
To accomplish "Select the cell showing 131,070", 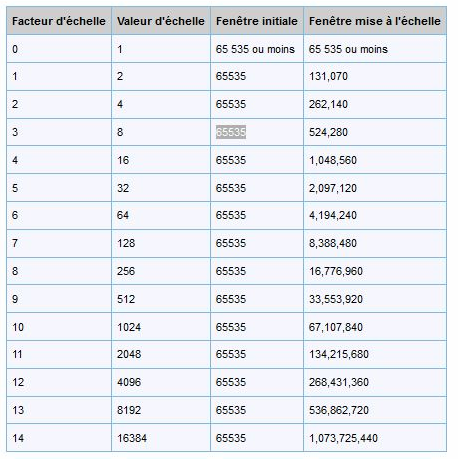I will click(x=375, y=76).
